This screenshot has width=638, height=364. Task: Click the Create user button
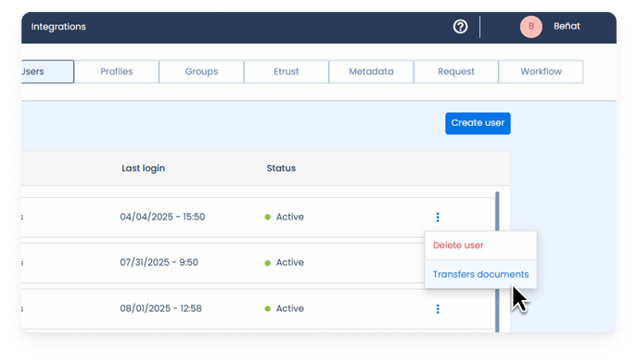[478, 123]
